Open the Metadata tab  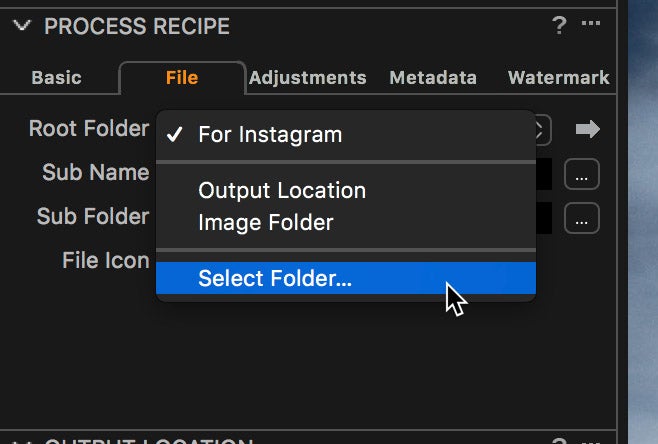point(433,78)
